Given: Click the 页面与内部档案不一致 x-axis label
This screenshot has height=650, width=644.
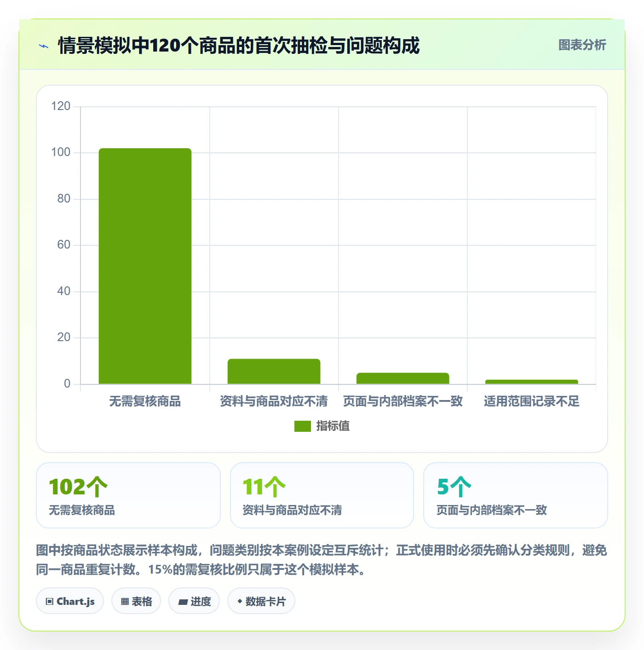Looking at the screenshot, I should 402,401.
